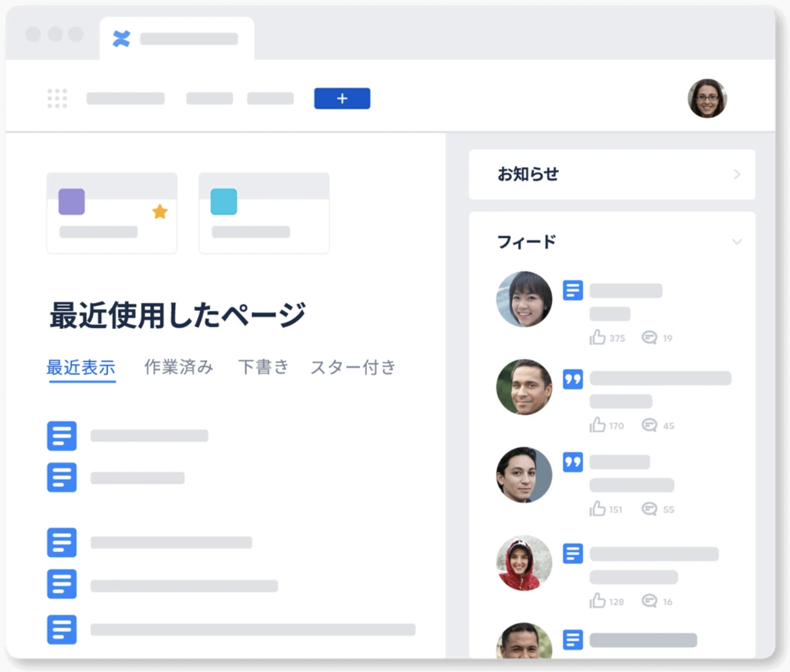This screenshot has height=672, width=790.
Task: Open the teal space card
Action: click(263, 213)
